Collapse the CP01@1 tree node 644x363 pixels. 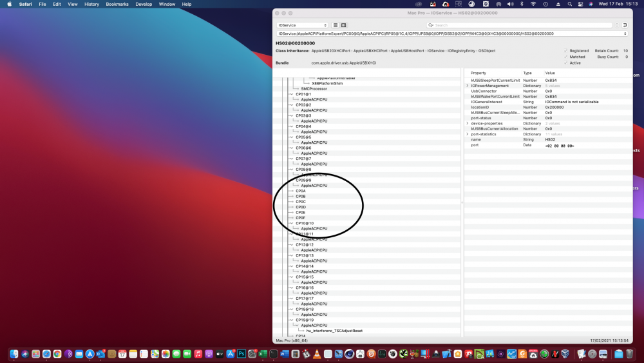pos(292,94)
